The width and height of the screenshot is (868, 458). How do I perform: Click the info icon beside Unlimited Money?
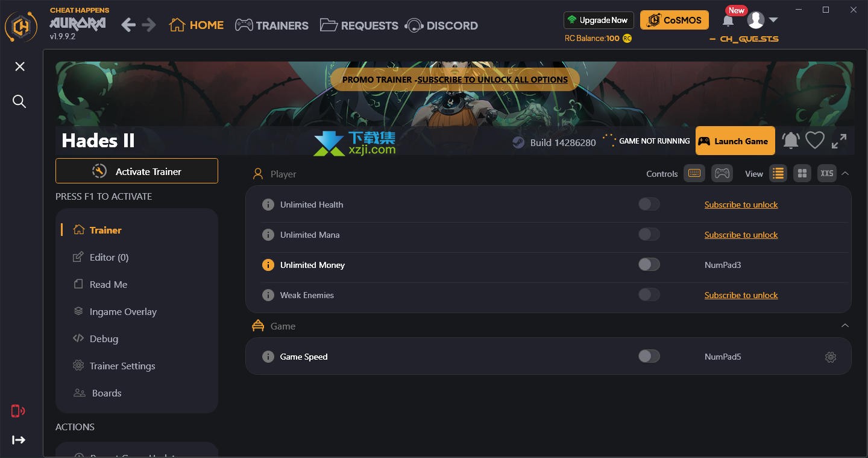coord(268,265)
